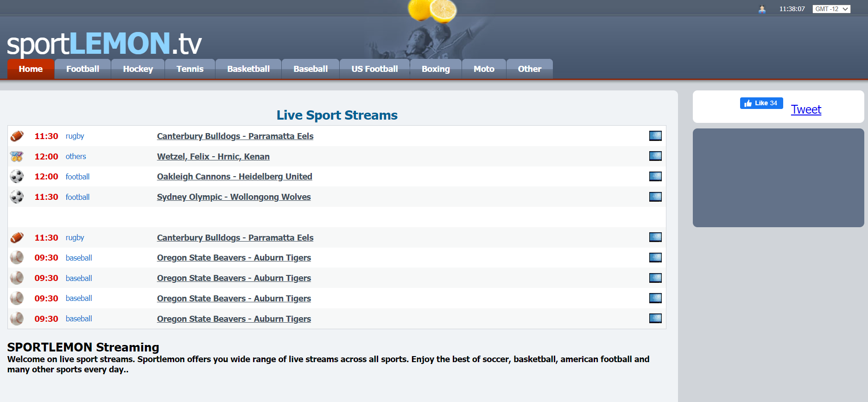Screen dimensions: 868x402
Task: Open first Canterbury Bulldogs - Parramatta Eels link
Action: (235, 136)
